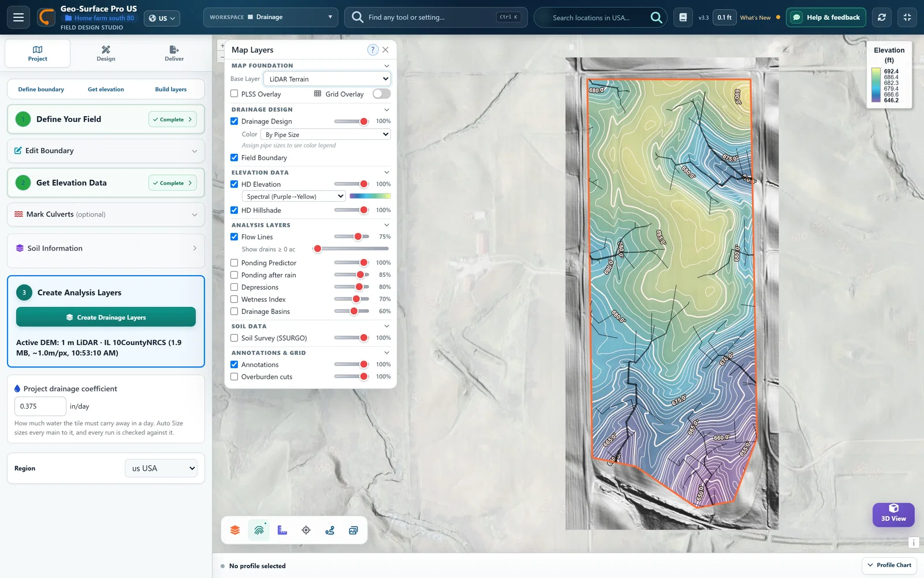Click the refresh icon in top bar
Image resolution: width=924 pixels, height=578 pixels.
(882, 17)
